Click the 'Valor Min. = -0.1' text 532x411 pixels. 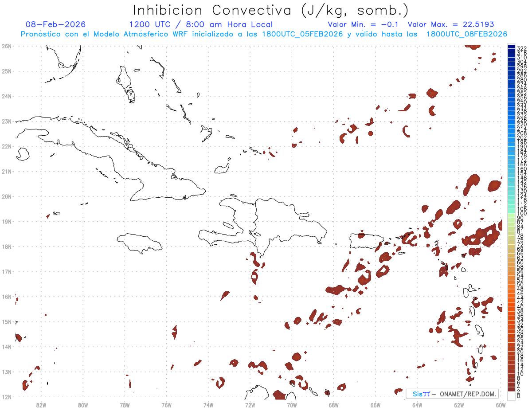[x=363, y=24]
